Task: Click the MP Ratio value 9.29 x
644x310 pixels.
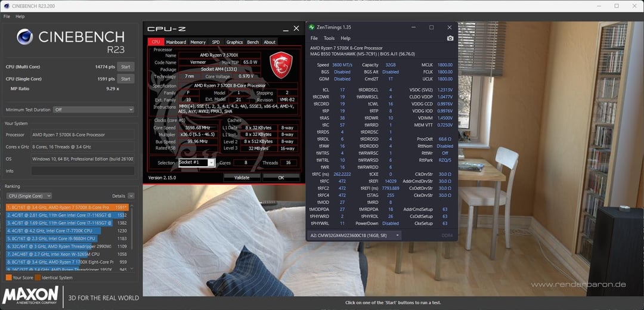Action: click(x=112, y=89)
